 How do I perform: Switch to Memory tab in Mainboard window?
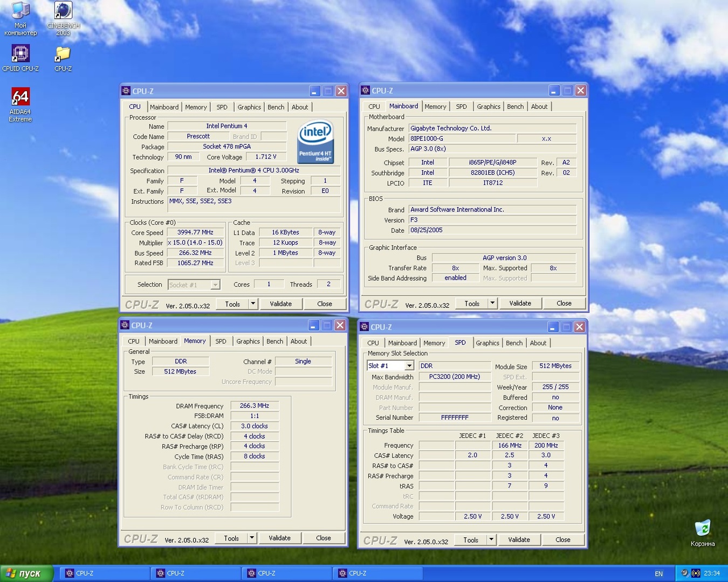[435, 107]
